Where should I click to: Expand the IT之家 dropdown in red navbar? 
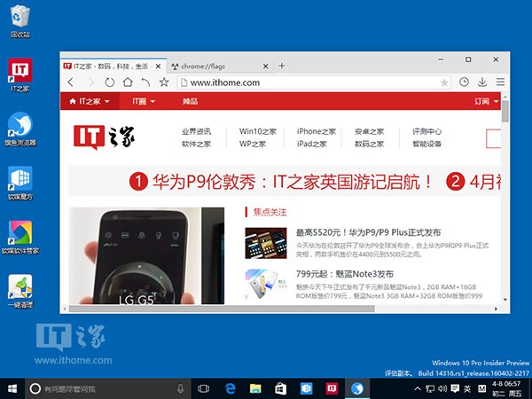coord(94,102)
